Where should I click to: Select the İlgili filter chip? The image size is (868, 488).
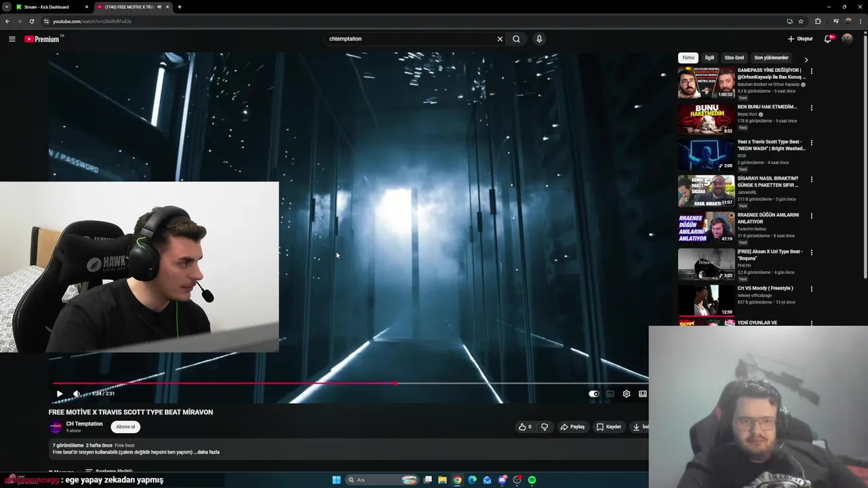point(709,58)
